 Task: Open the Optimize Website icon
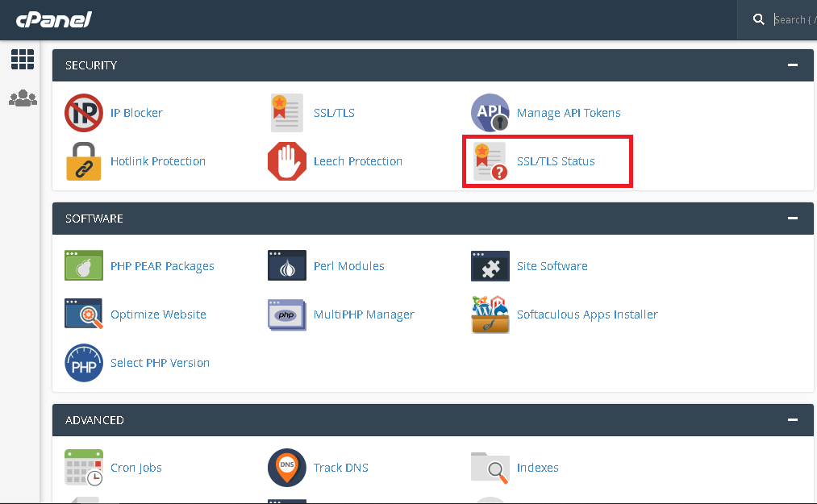pyautogui.click(x=84, y=314)
